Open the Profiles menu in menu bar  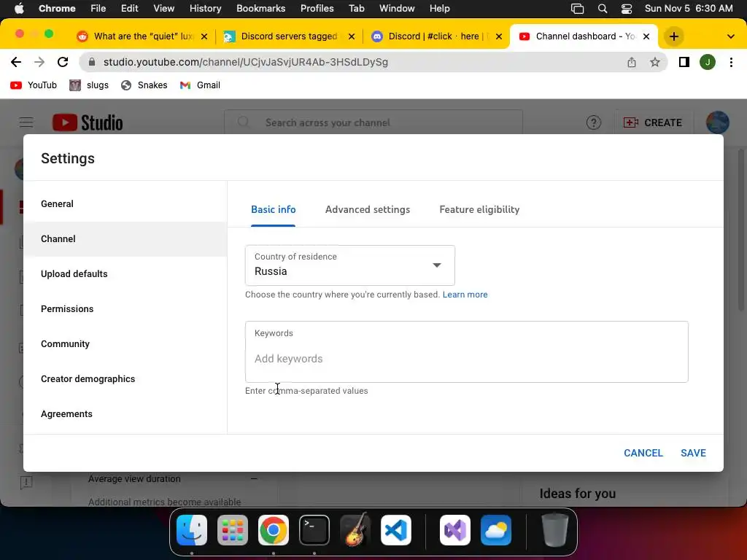click(x=317, y=8)
